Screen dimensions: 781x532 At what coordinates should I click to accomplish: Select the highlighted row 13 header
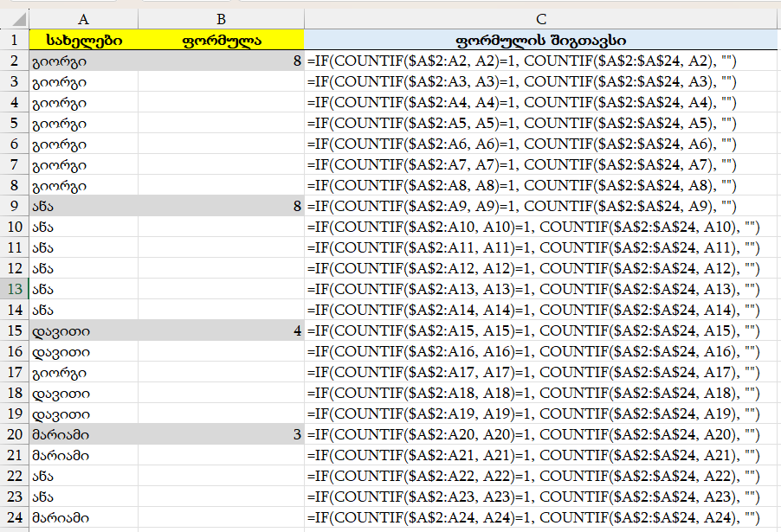(x=14, y=289)
